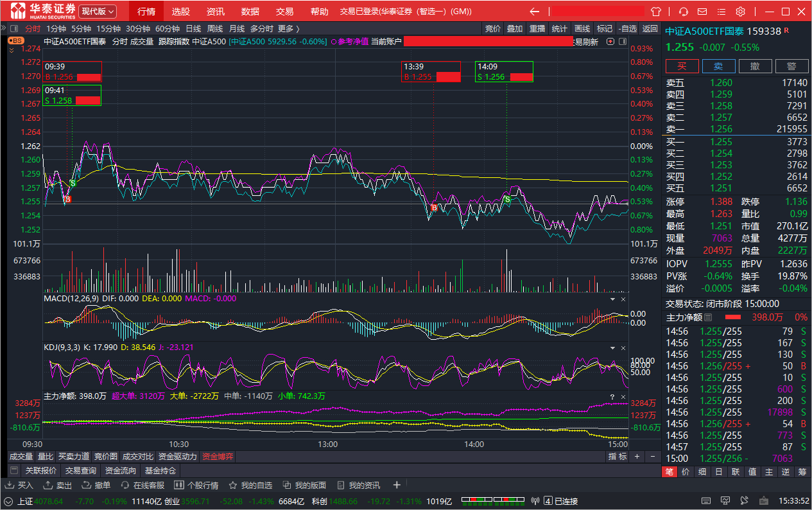Click the market breadth color bar indicator
The height and width of the screenshot is (510, 812).
493,501
